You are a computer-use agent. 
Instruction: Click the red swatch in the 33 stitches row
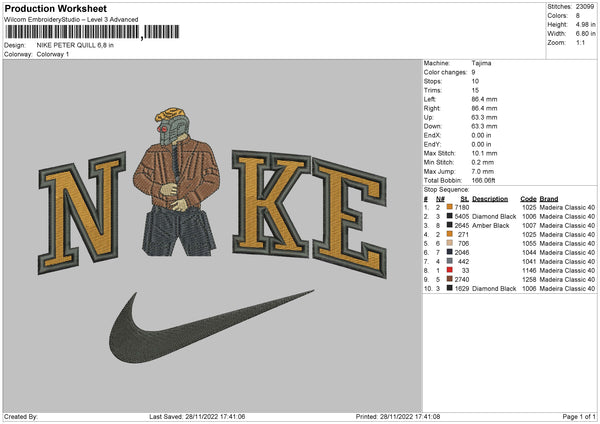pyautogui.click(x=450, y=270)
